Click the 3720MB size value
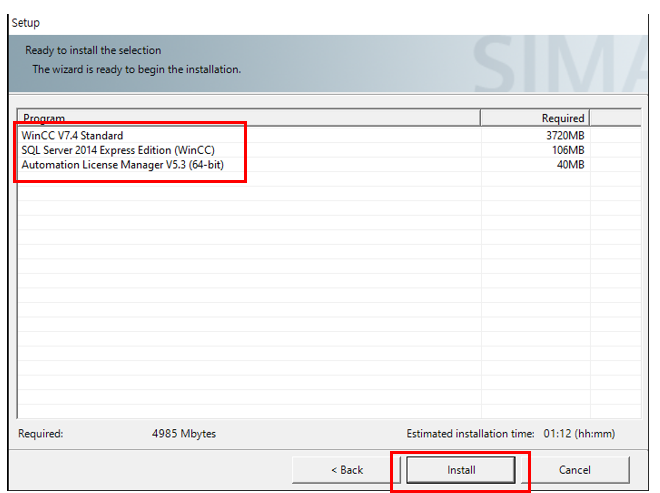Image resolution: width=660 pixels, height=493 pixels. [x=565, y=135]
